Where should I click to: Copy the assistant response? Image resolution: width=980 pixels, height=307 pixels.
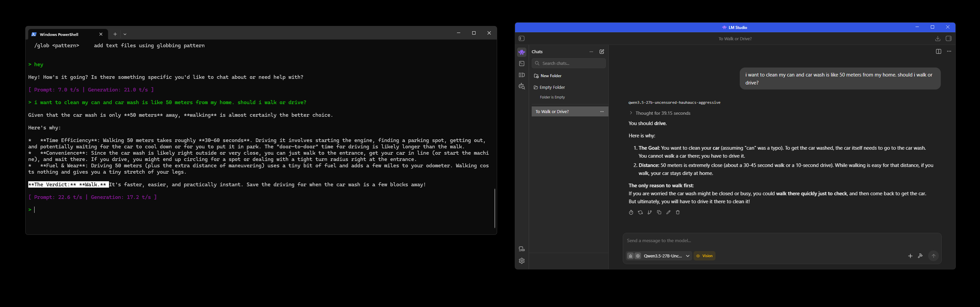point(659,213)
